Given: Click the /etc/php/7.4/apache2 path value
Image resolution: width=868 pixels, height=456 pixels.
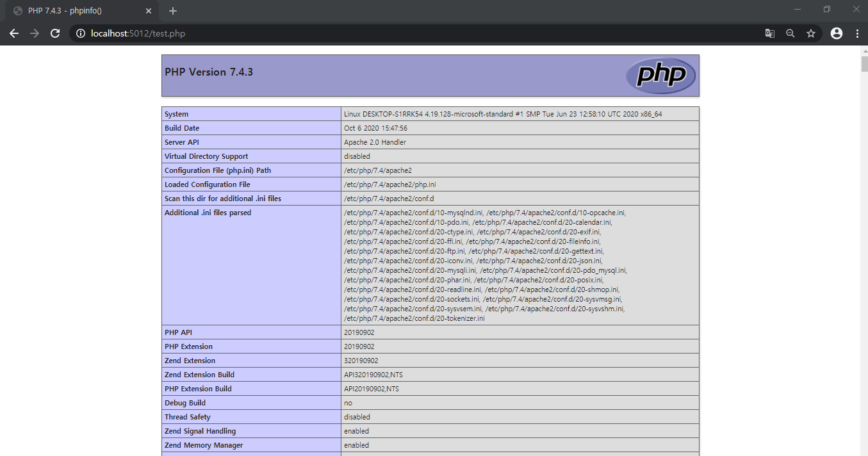Looking at the screenshot, I should [x=378, y=170].
